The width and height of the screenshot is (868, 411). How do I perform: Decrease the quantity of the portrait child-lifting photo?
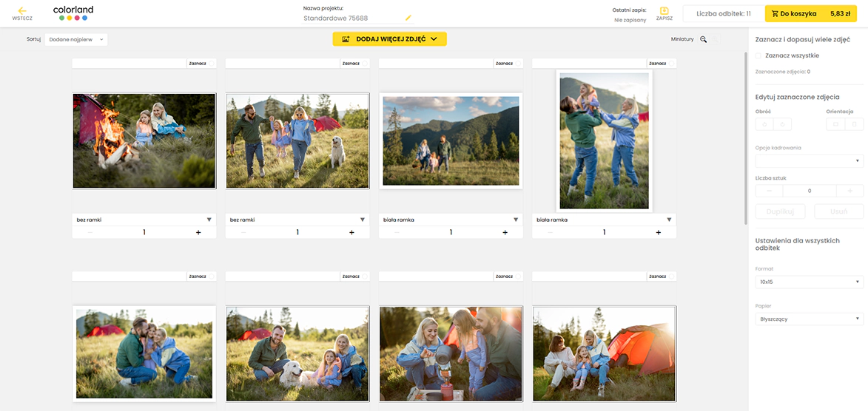coord(551,232)
